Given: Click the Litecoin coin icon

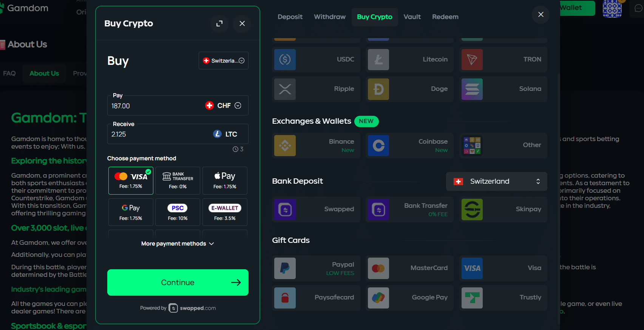Looking at the screenshot, I should 378,60.
